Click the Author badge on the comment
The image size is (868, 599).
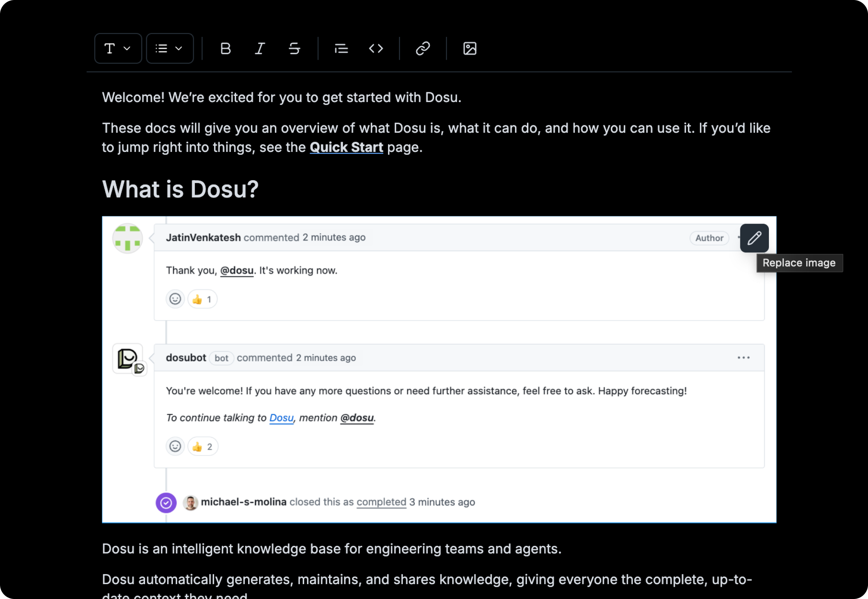coord(709,238)
